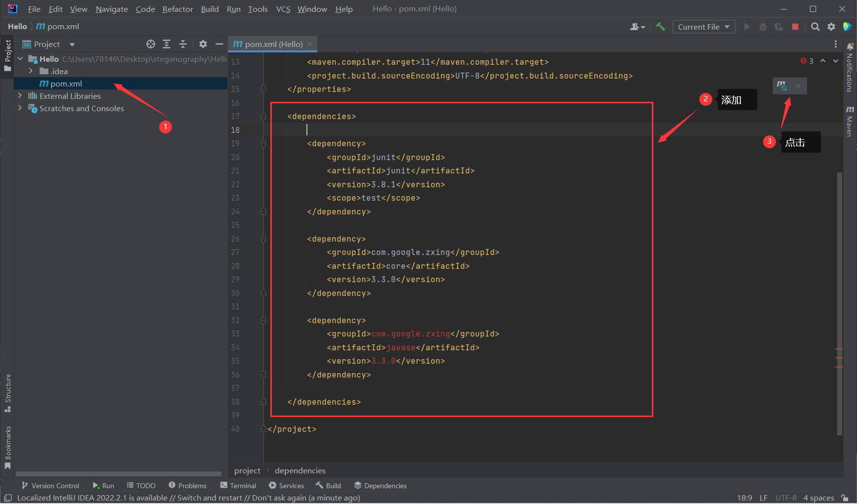Click the Project panel horizontal scrollbar
857x504 pixels.
(x=119, y=473)
